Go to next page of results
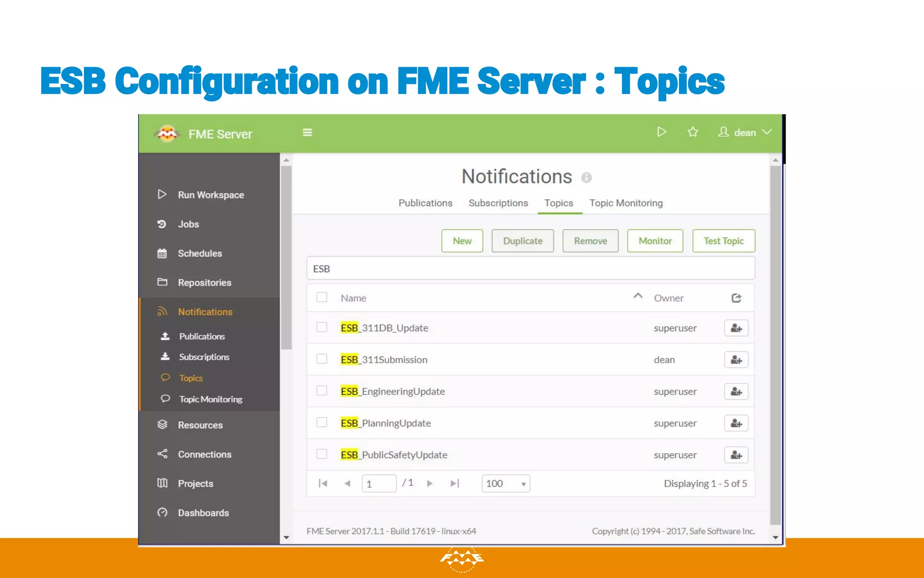Image resolution: width=924 pixels, height=578 pixels. tap(430, 483)
